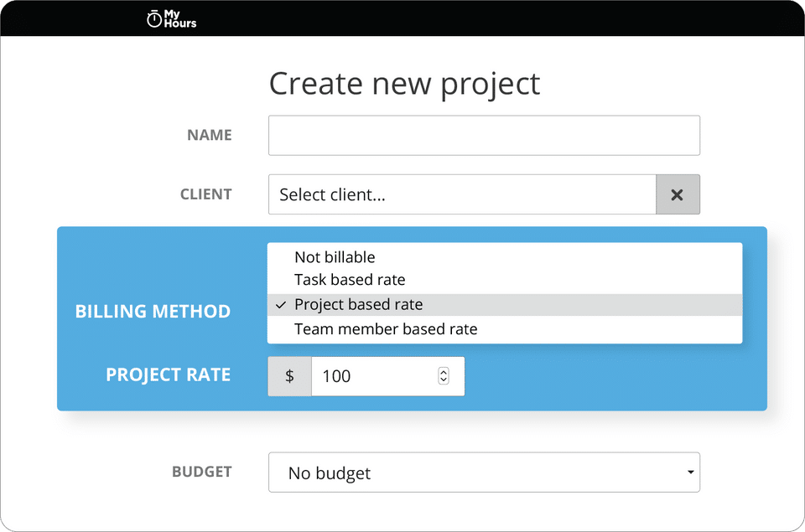Select the Not billable option
This screenshot has height=532, width=805.
[335, 257]
